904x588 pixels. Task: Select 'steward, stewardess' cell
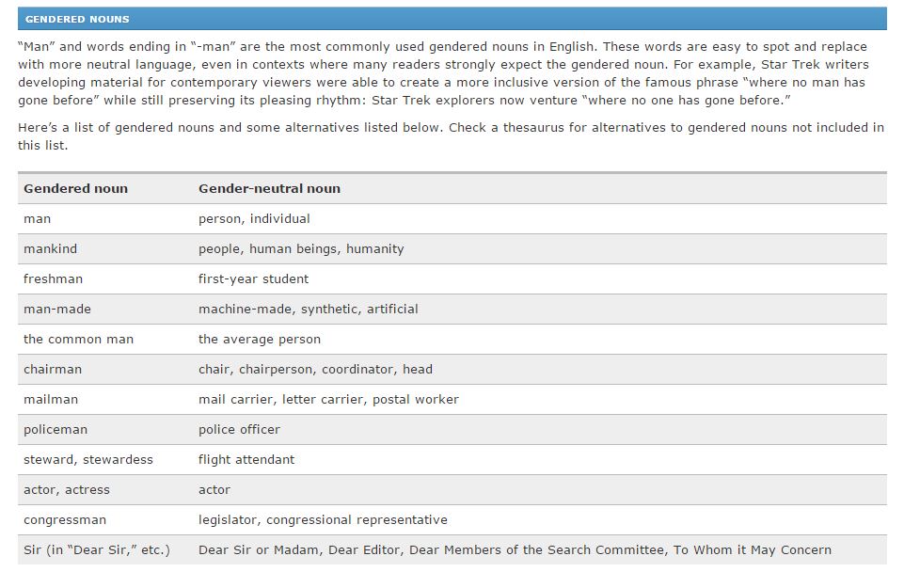[x=88, y=459]
